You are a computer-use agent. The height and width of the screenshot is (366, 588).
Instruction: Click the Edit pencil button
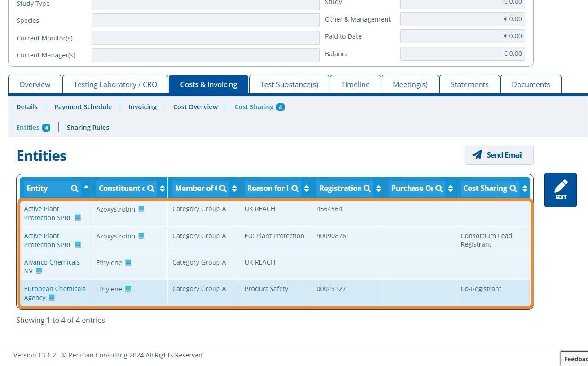click(561, 190)
